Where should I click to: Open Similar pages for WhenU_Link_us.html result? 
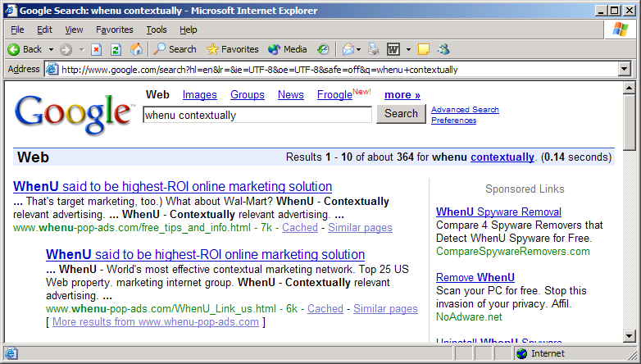(385, 308)
